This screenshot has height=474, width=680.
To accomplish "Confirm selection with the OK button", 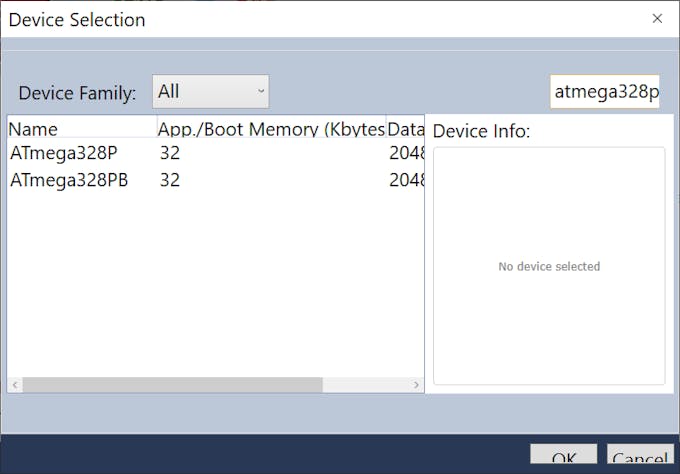I will (563, 459).
